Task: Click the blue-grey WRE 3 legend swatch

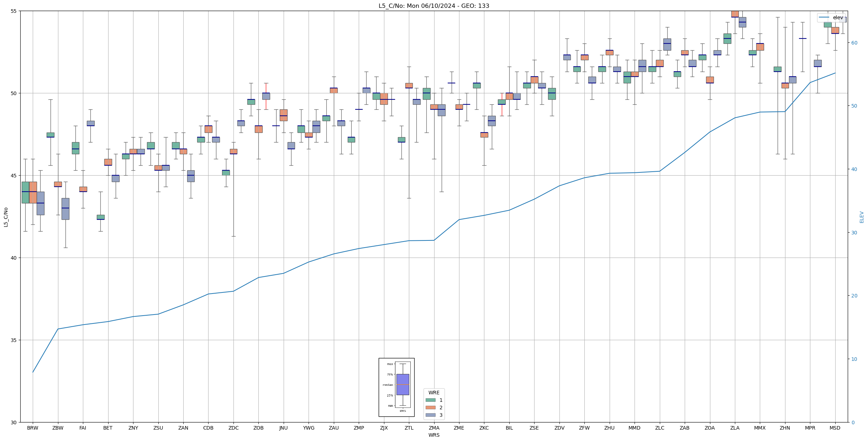Action: [430, 415]
